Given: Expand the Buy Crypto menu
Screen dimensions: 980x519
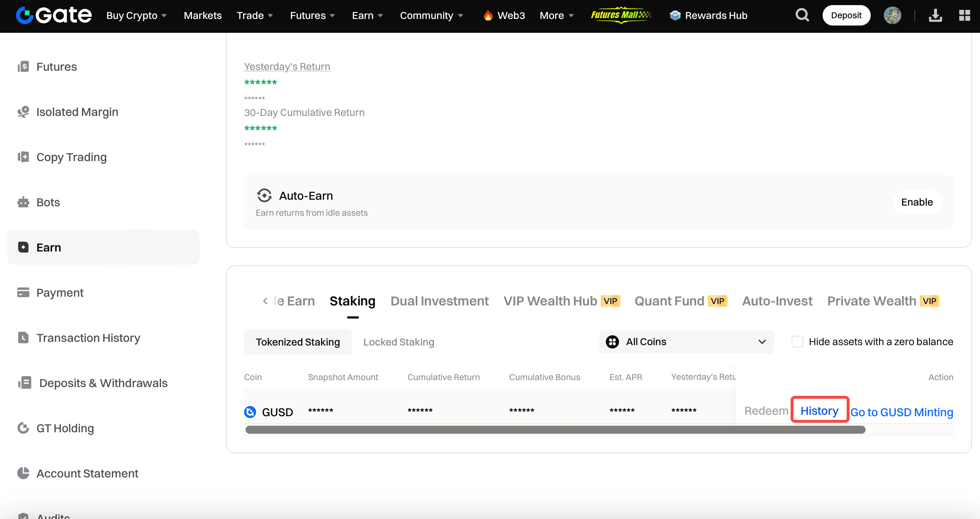Looking at the screenshot, I should click(136, 15).
